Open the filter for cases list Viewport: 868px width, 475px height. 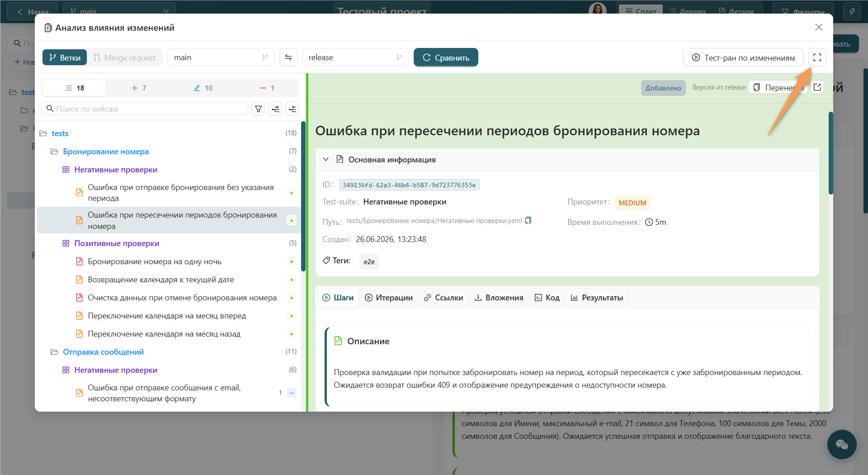coord(258,109)
